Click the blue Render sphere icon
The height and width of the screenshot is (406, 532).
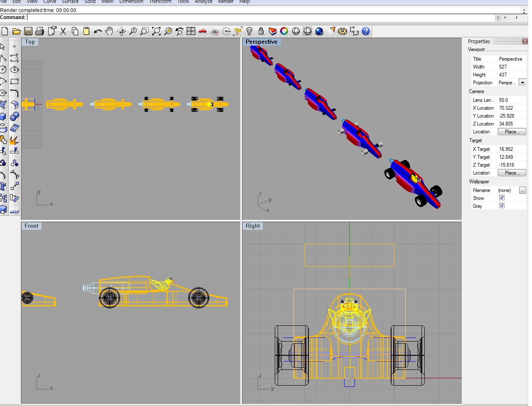[319, 31]
